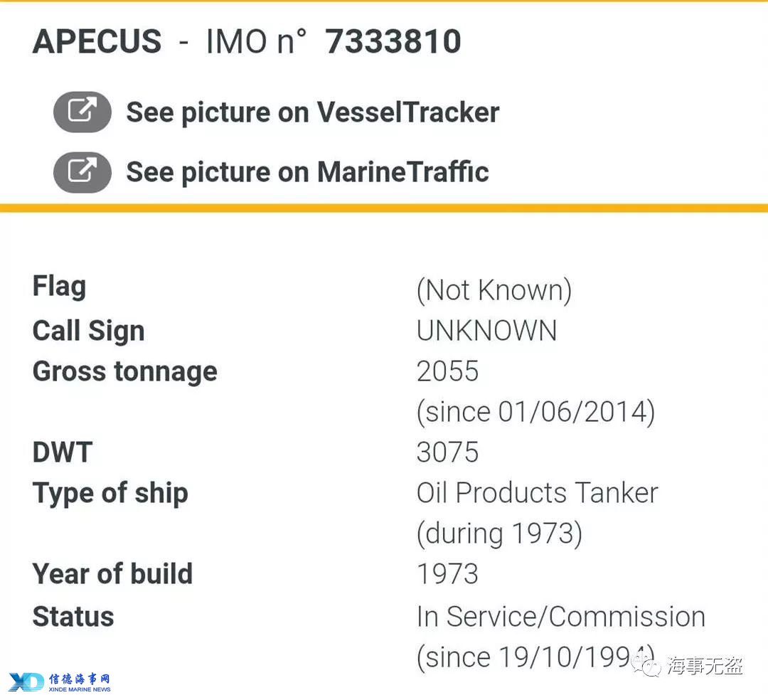Click the Gross tonnage value 2055

[x=447, y=371]
